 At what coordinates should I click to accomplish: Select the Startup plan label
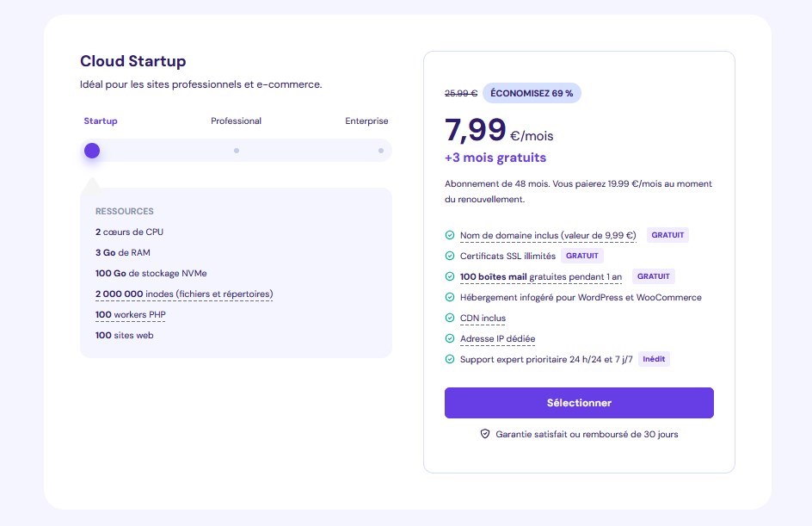pos(101,121)
